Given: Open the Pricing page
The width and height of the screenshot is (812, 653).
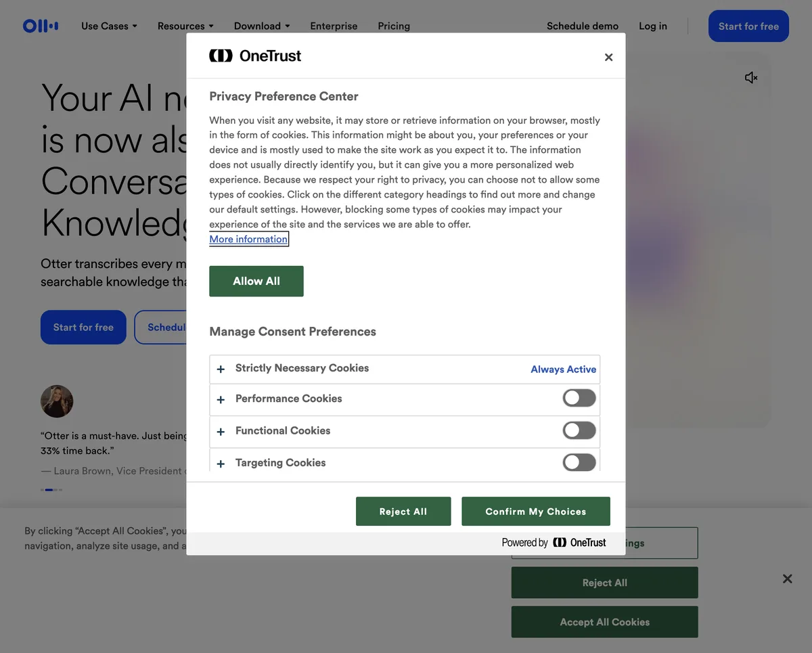Looking at the screenshot, I should (x=394, y=26).
